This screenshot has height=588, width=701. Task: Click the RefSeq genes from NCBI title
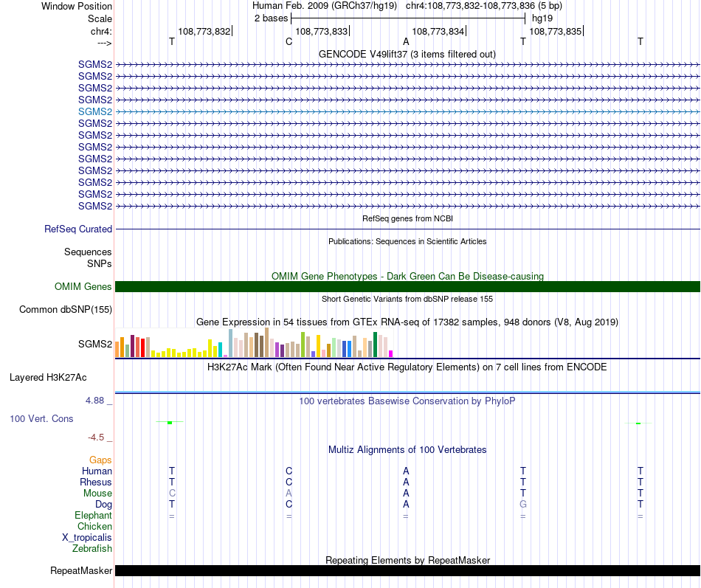coord(408,218)
